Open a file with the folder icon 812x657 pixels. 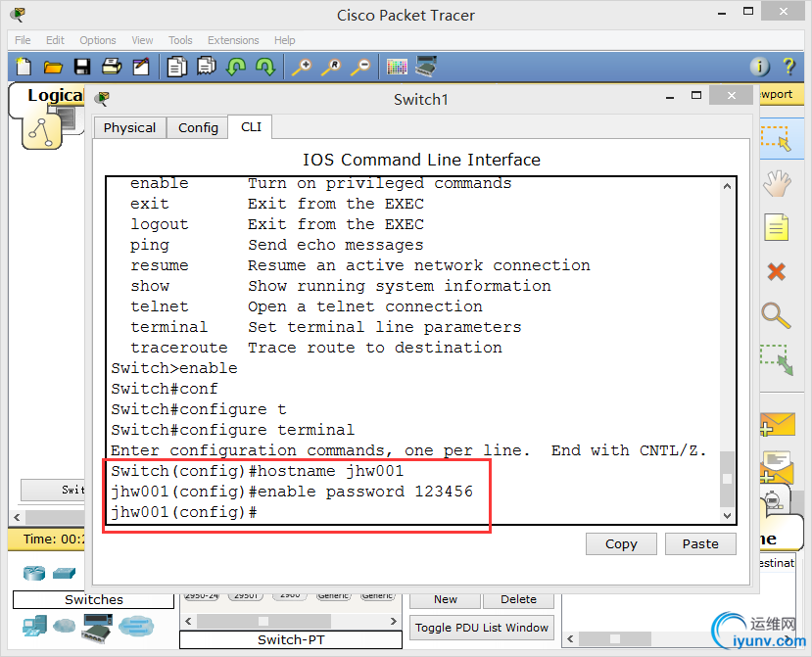click(53, 68)
